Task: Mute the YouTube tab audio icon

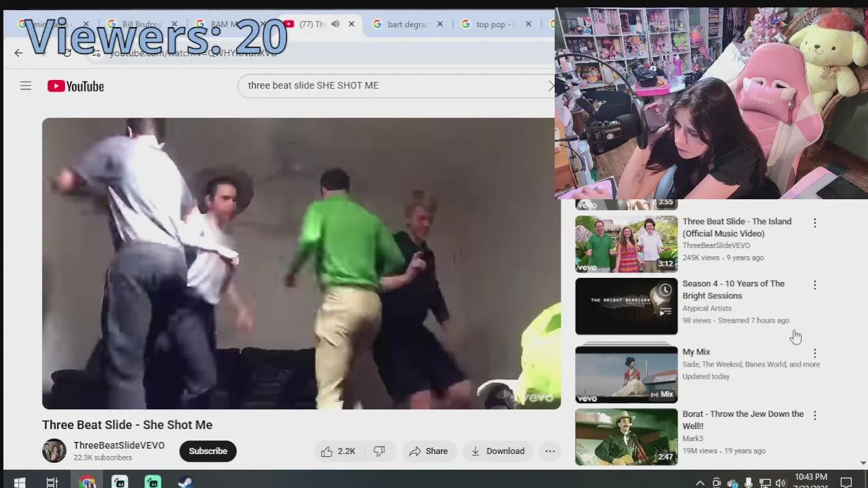Action: pos(335,24)
